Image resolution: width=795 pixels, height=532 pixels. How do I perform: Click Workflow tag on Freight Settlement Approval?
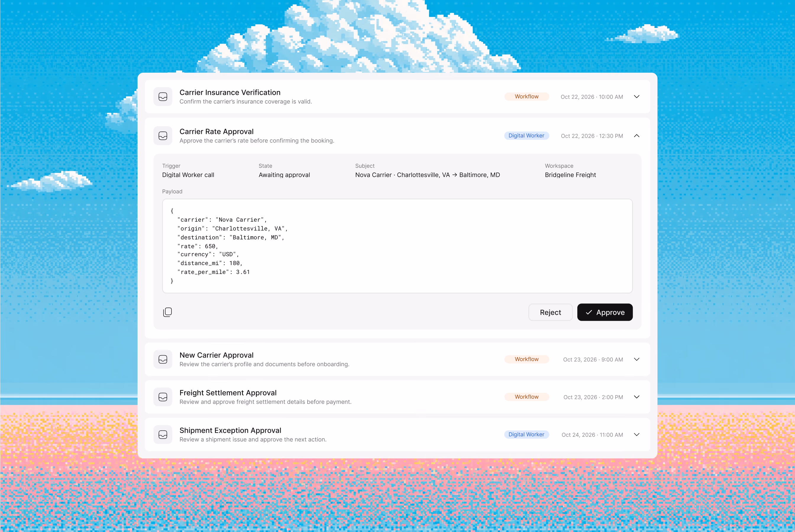pos(526,397)
